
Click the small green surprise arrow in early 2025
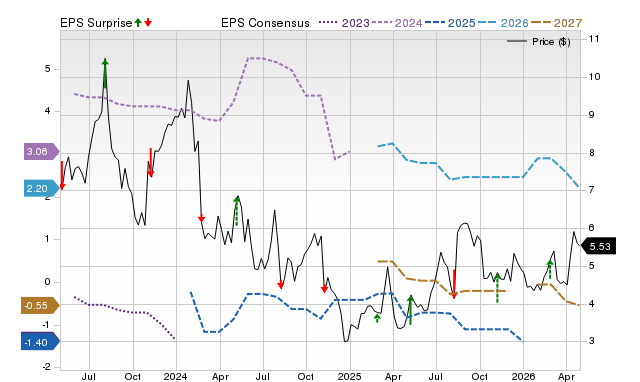pos(377,318)
